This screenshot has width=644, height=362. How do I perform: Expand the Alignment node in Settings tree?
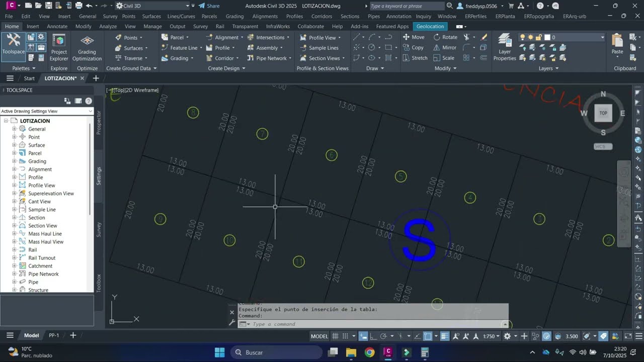click(x=15, y=169)
